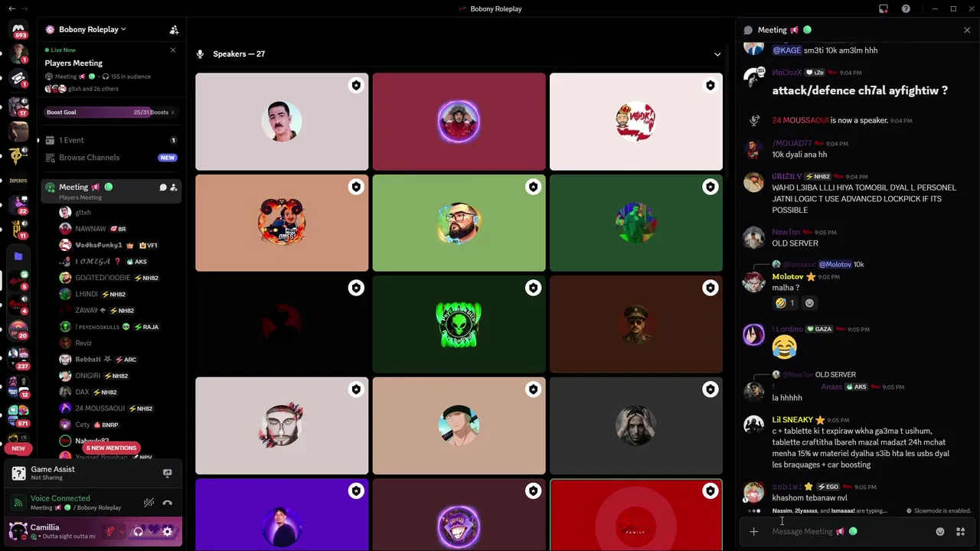Select participant gltxh in the list

click(x=119, y=212)
